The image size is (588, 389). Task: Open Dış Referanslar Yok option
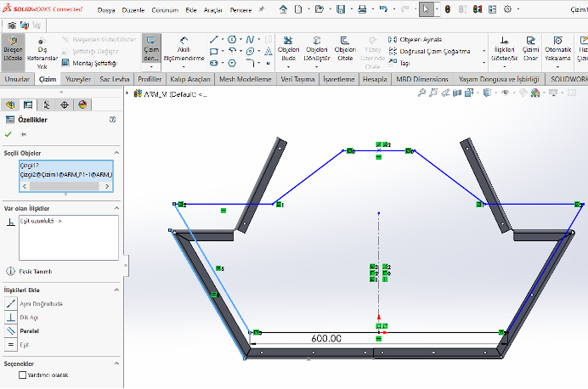tap(42, 54)
